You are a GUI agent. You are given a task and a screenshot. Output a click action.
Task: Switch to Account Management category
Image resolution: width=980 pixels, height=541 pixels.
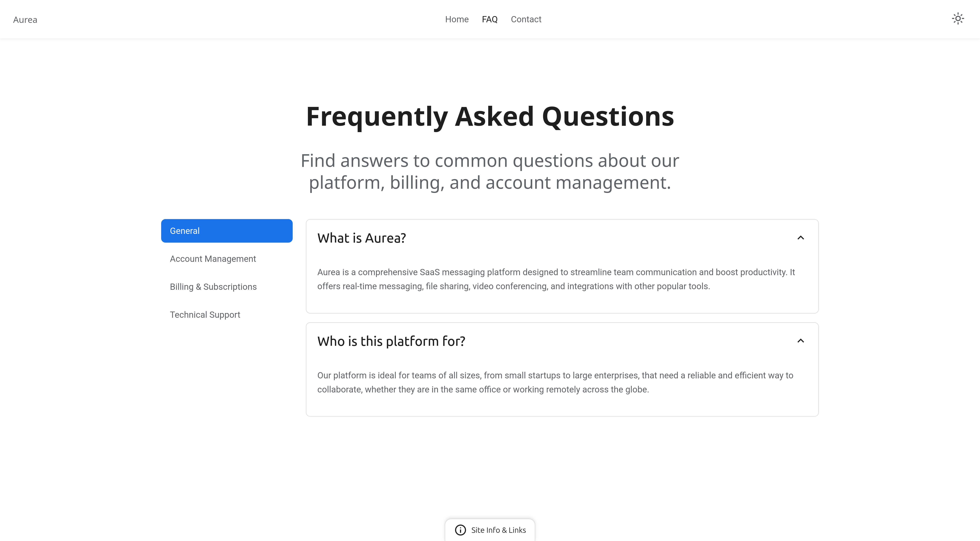click(x=213, y=259)
